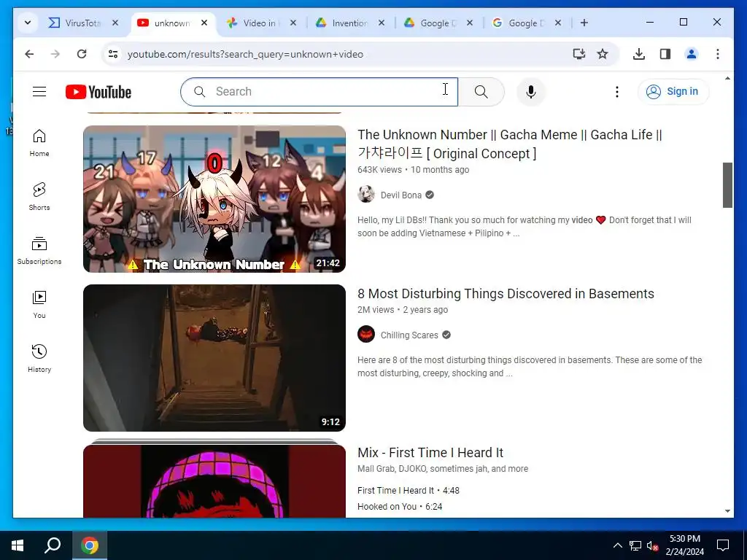Screen dimensions: 747x560
Task: Click the YouTube logo
Action: tap(98, 92)
